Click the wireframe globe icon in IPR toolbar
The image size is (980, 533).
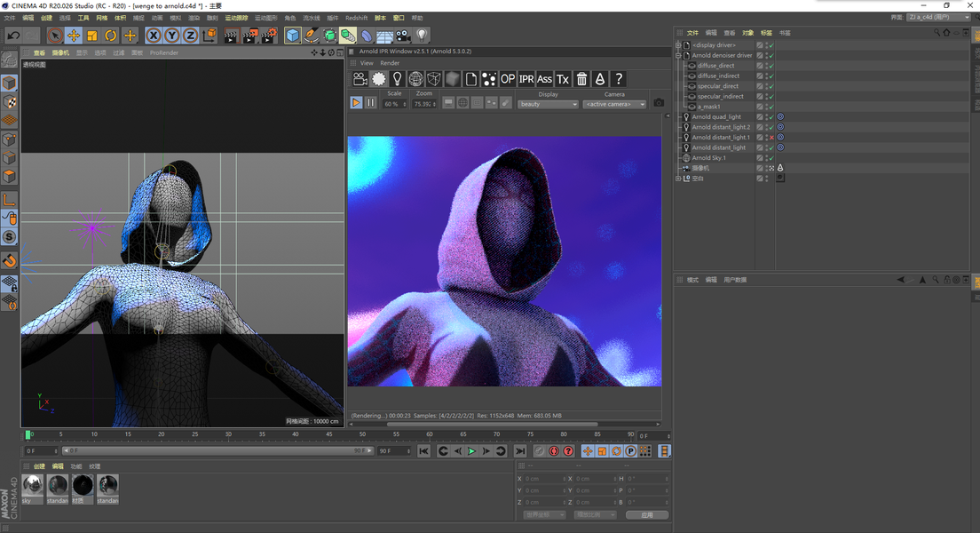[415, 79]
